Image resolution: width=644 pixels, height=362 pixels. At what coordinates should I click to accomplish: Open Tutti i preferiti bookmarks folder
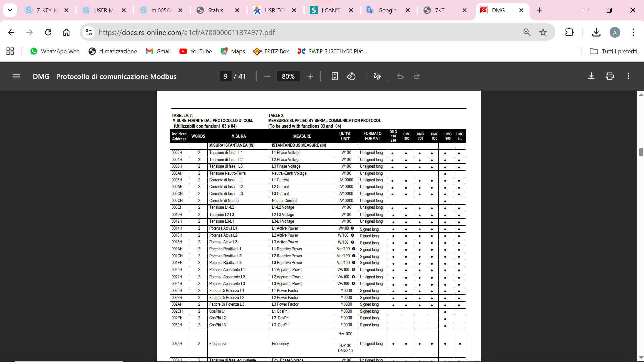(613, 51)
